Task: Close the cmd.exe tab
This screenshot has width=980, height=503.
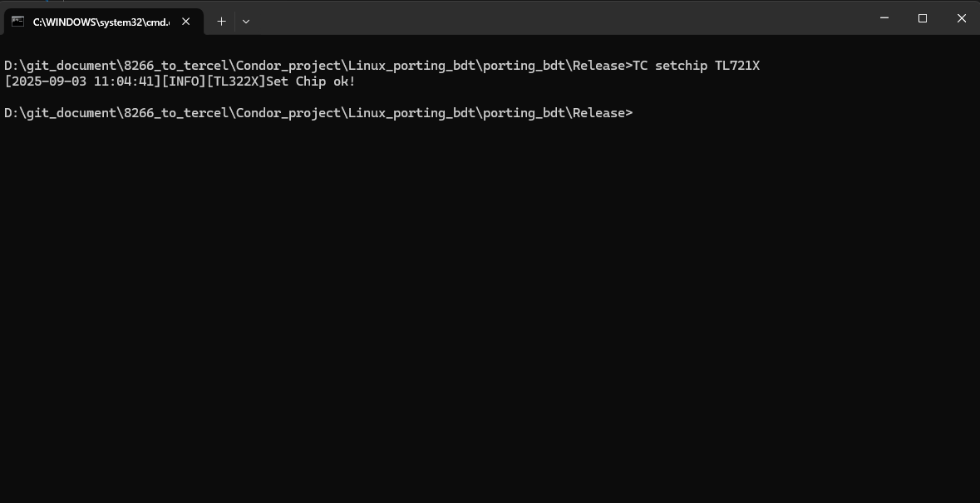Action: [x=186, y=22]
